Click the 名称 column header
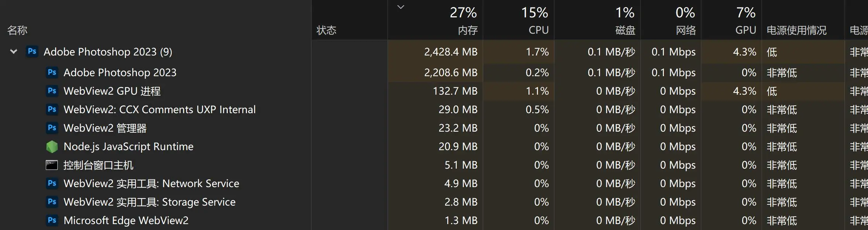Image resolution: width=868 pixels, height=230 pixels. tap(17, 30)
